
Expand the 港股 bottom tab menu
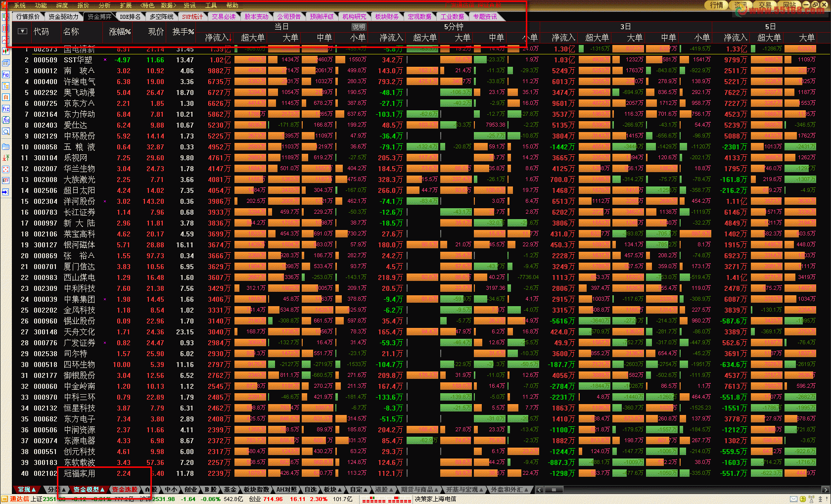coord(384,489)
